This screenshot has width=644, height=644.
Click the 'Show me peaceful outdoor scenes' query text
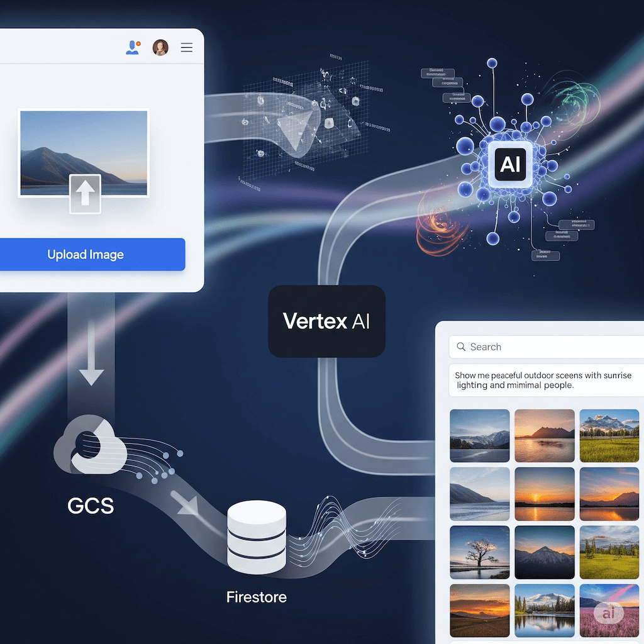543,380
